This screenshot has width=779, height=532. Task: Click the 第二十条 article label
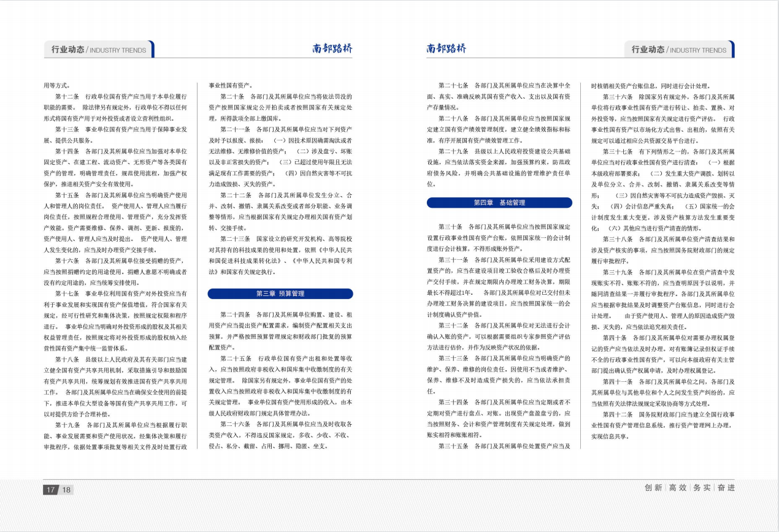tap(232, 97)
